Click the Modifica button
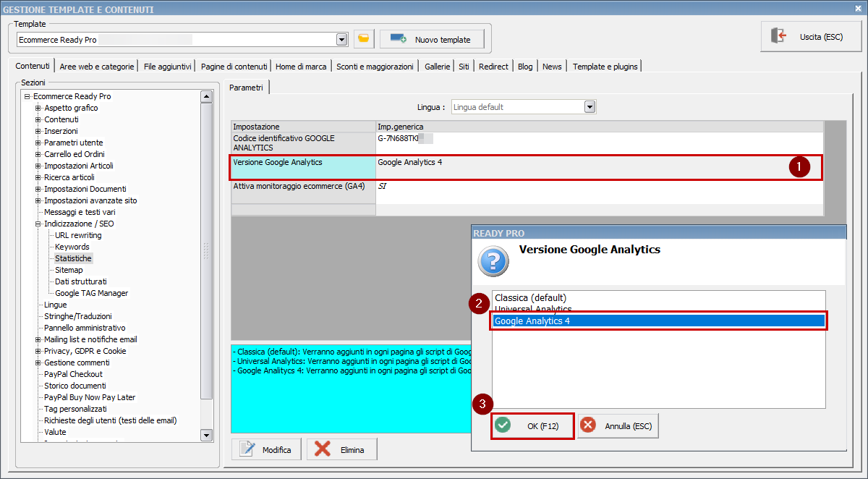868x479 pixels. pos(266,449)
